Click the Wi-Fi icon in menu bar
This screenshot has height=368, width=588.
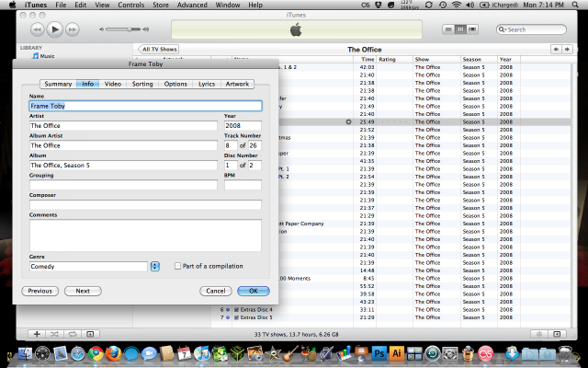coord(456,5)
